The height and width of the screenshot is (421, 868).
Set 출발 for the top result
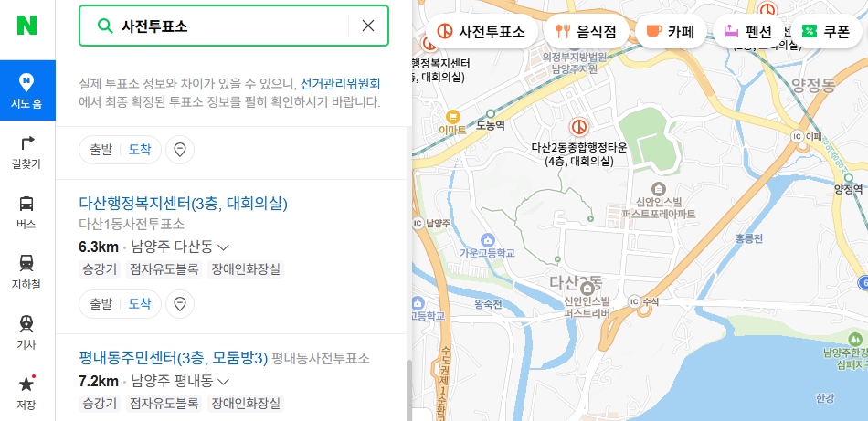(101, 150)
